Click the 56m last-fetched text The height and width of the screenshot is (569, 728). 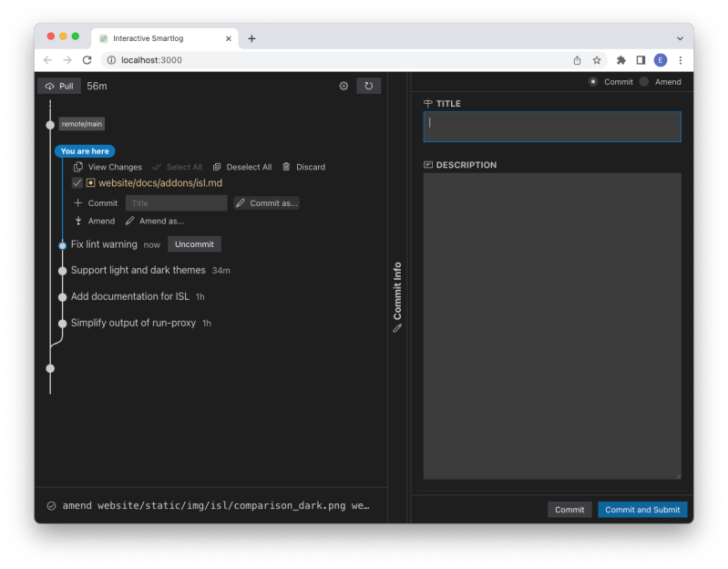97,86
